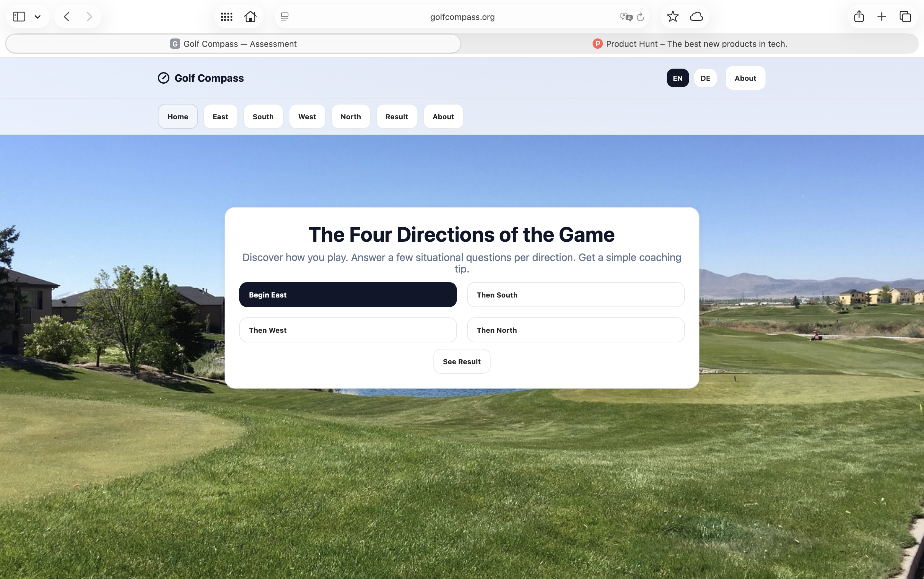
Task: Expand the tab group chevron
Action: pyautogui.click(x=38, y=16)
